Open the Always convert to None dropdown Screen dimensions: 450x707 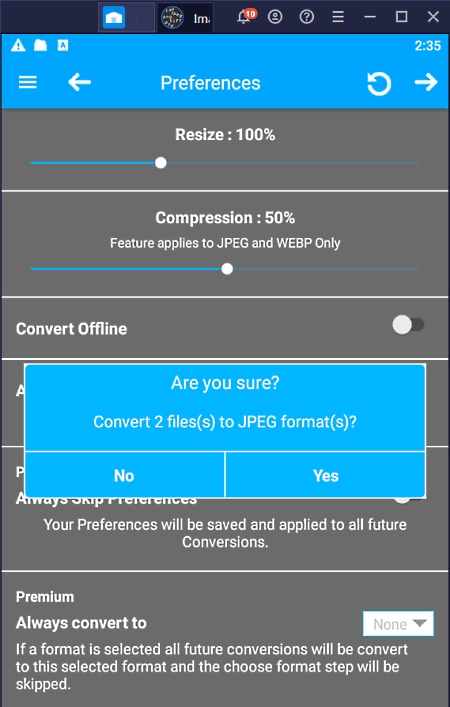(398, 624)
